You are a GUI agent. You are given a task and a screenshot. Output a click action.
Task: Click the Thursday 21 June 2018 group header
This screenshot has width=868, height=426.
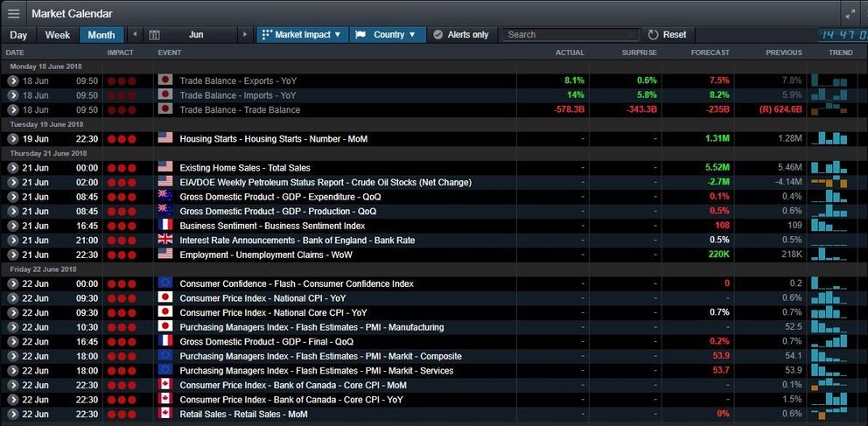click(48, 153)
